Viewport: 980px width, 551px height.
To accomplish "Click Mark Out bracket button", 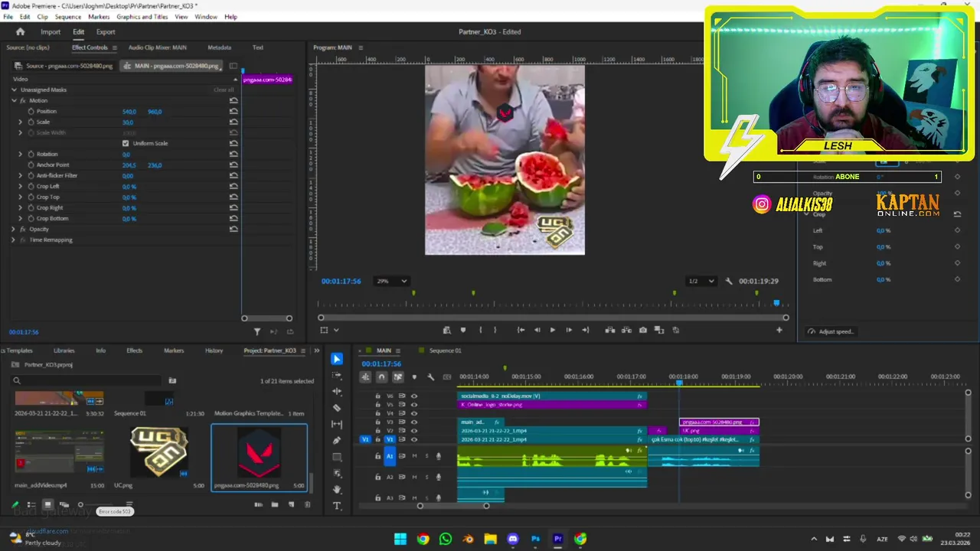I will [495, 330].
